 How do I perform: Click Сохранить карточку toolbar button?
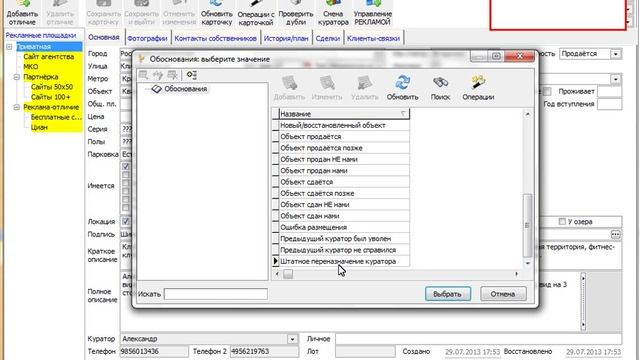point(103,12)
